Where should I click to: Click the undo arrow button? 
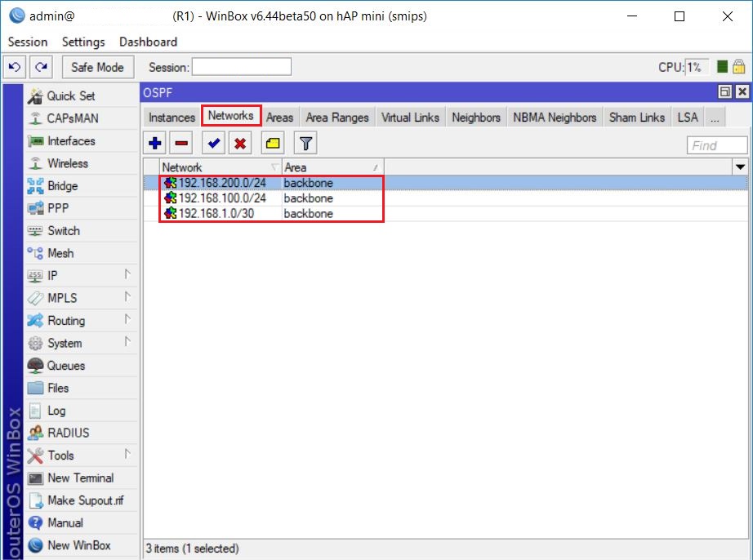click(15, 67)
